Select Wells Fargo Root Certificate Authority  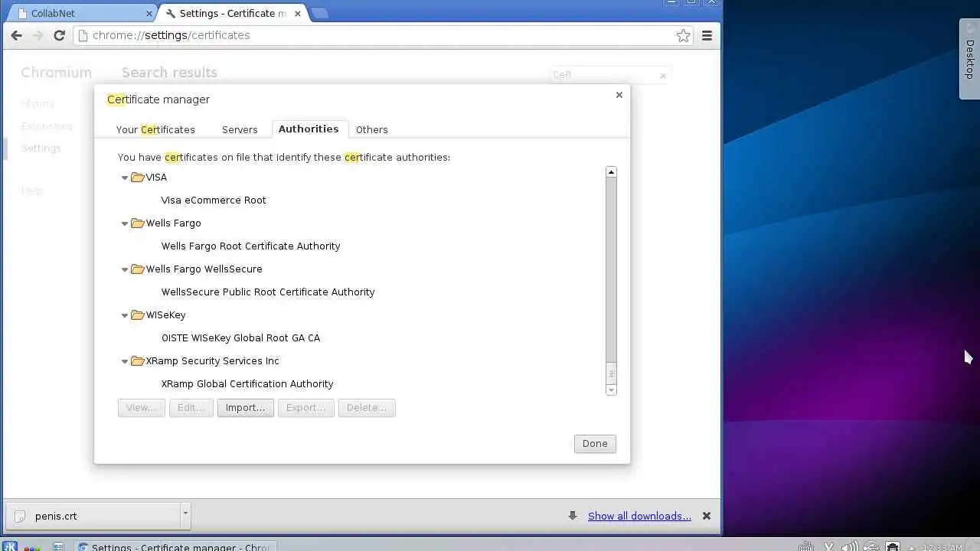(x=250, y=246)
